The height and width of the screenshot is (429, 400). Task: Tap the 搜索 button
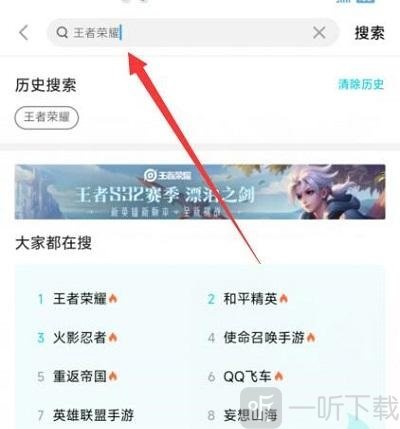pos(369,33)
